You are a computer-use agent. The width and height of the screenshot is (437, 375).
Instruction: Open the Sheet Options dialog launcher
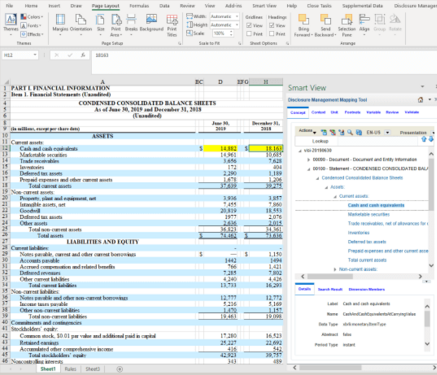coord(287,43)
